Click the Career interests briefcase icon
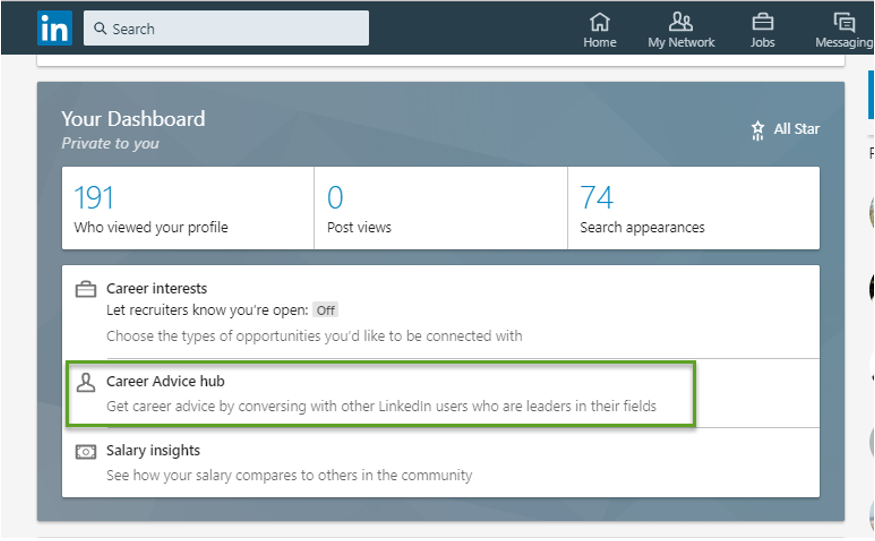Image resolution: width=875 pixels, height=541 pixels. (86, 290)
